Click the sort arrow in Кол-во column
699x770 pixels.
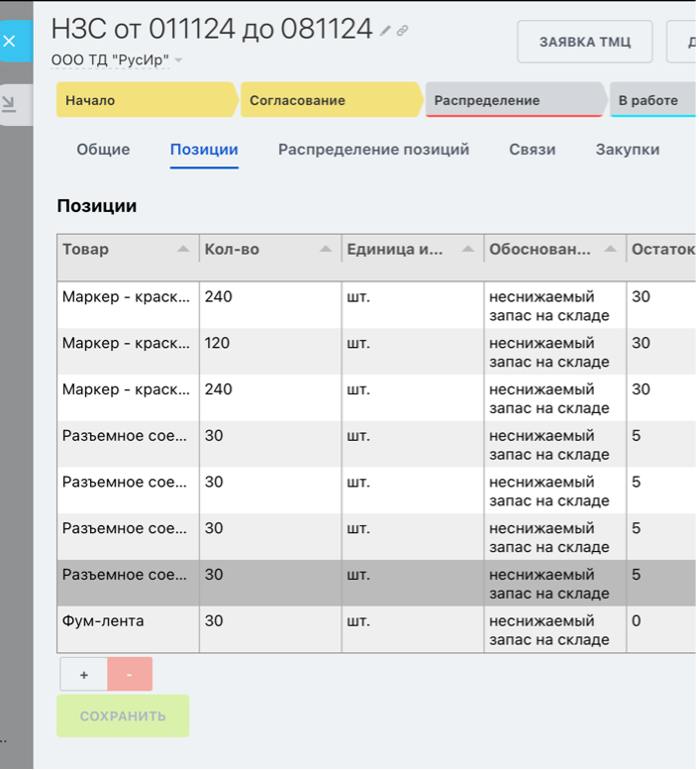tap(325, 249)
